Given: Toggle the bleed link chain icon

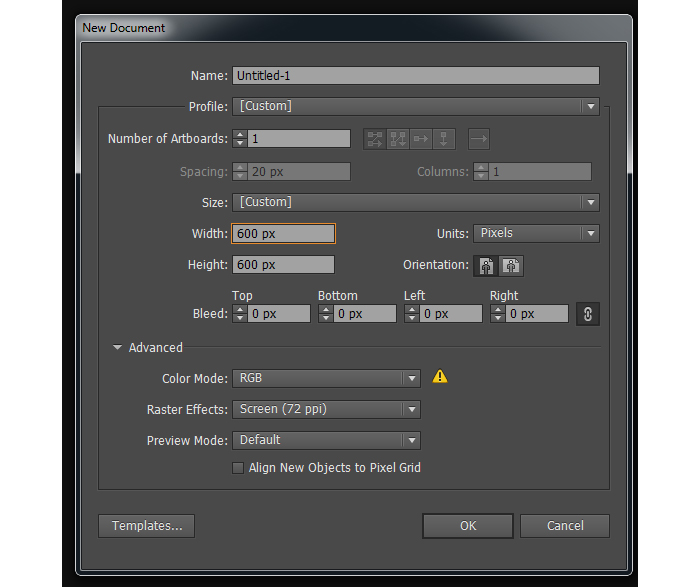Looking at the screenshot, I should [587, 314].
